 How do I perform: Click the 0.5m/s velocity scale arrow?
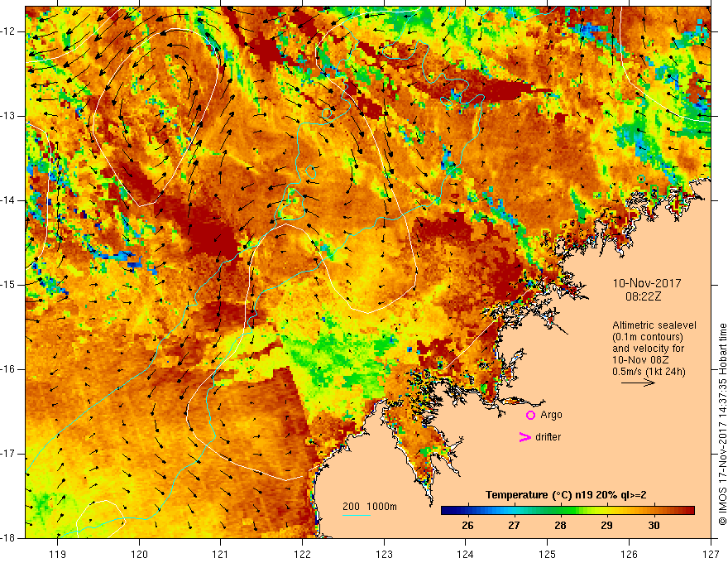(x=638, y=383)
